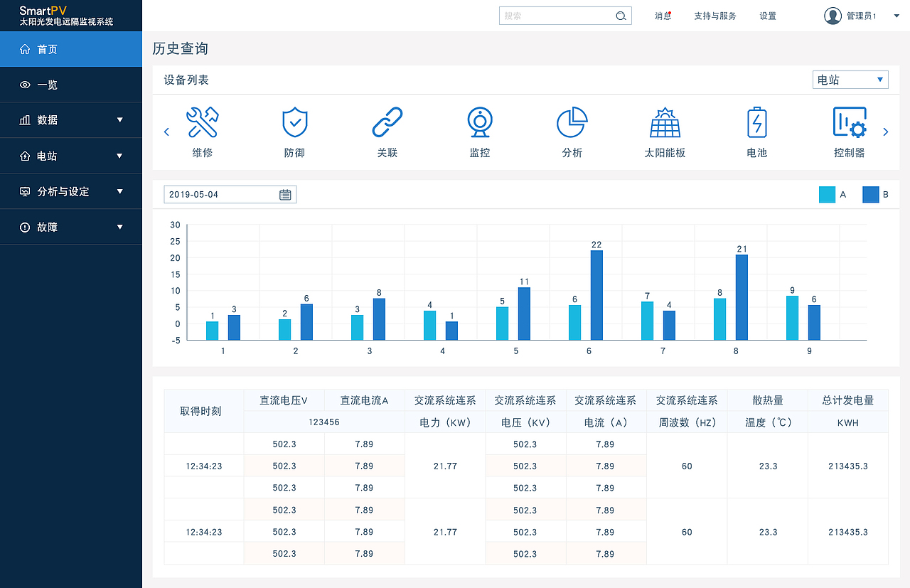910x588 pixels.
Task: Click the home icon beside 首页
Action: click(x=26, y=49)
